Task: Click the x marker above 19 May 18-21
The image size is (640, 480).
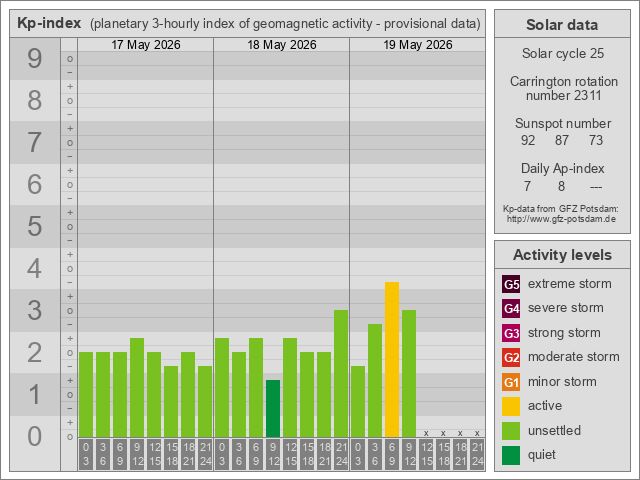Action: pyautogui.click(x=460, y=433)
